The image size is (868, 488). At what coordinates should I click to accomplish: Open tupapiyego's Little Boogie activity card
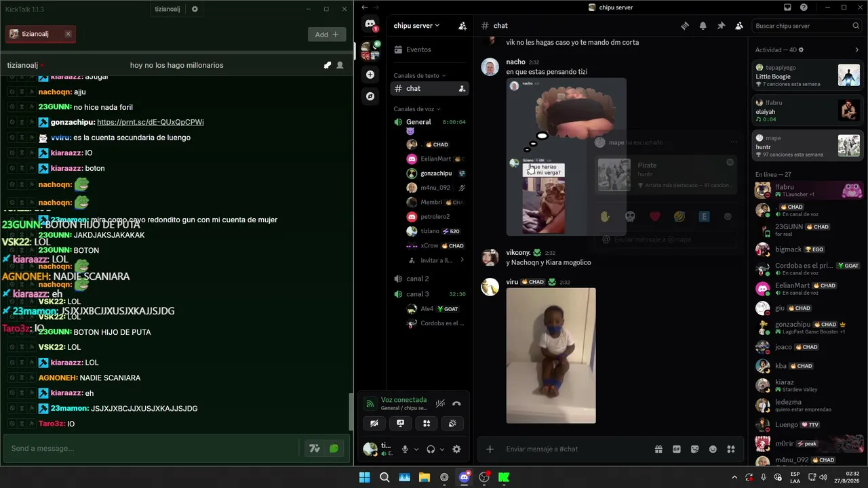(808, 75)
